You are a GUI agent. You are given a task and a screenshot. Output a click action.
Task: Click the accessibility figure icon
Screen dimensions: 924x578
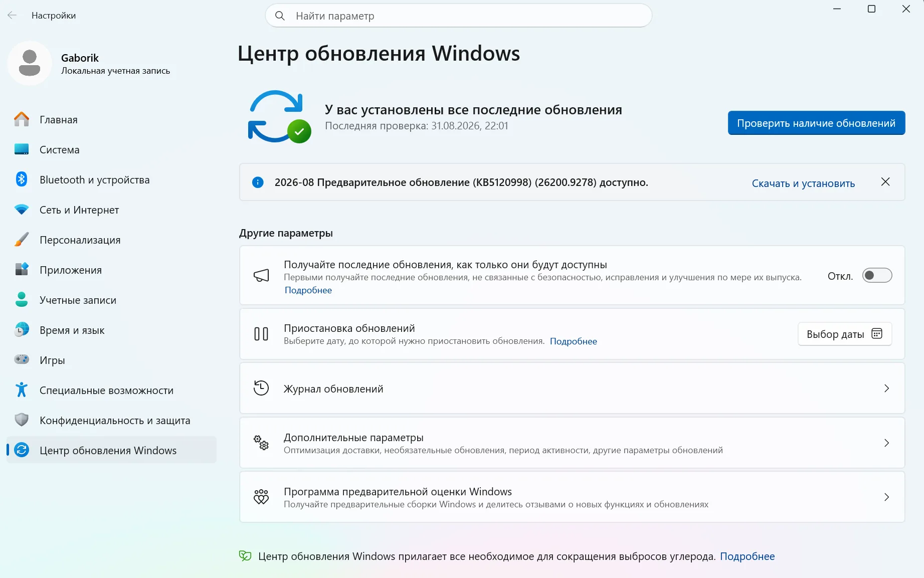click(x=22, y=390)
